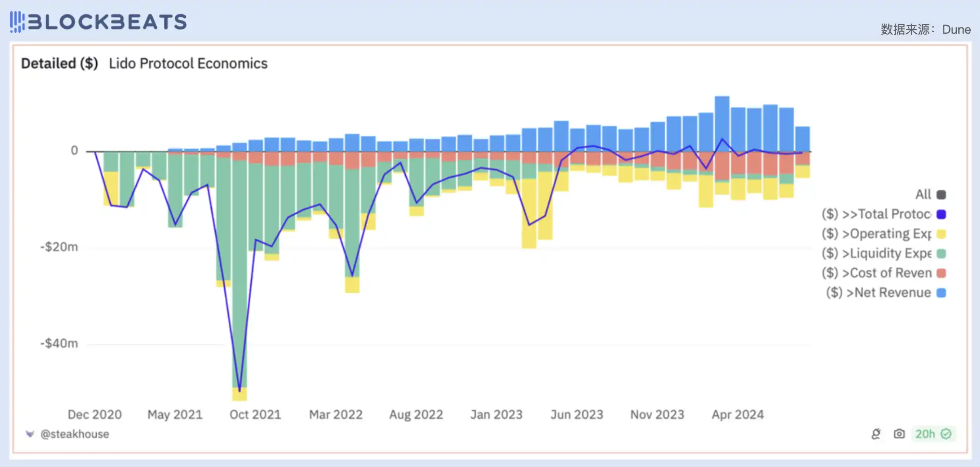This screenshot has height=467, width=980.
Task: Click the Detailed ($) chart heading
Action: [x=60, y=64]
